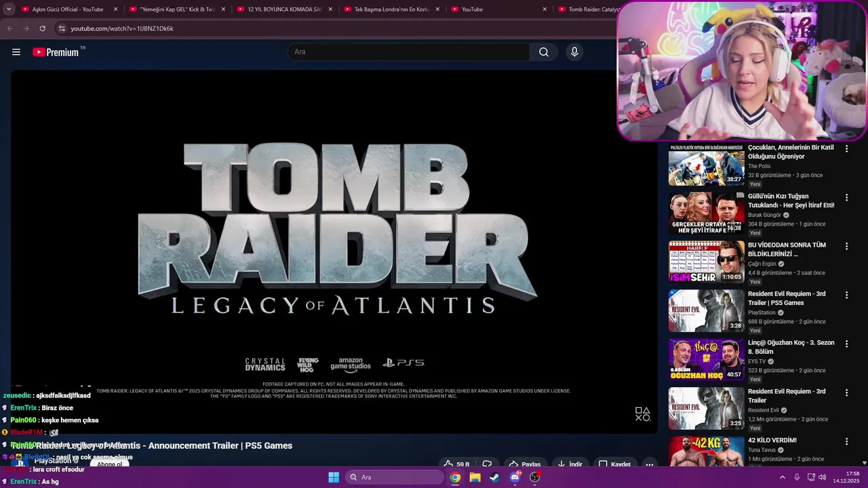The width and height of the screenshot is (868, 488).
Task: Open the 1:10:05 İSİM ŞEHİR thumbnail
Action: click(706, 262)
